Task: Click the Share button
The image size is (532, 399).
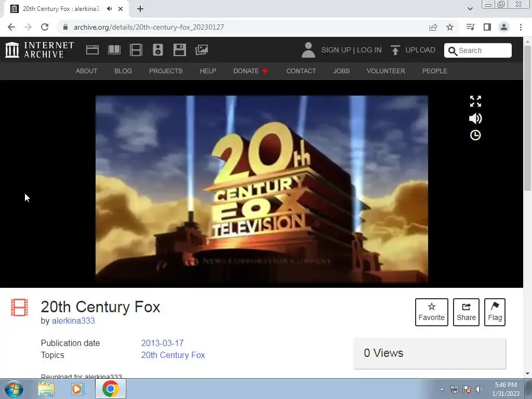Action: point(466,312)
